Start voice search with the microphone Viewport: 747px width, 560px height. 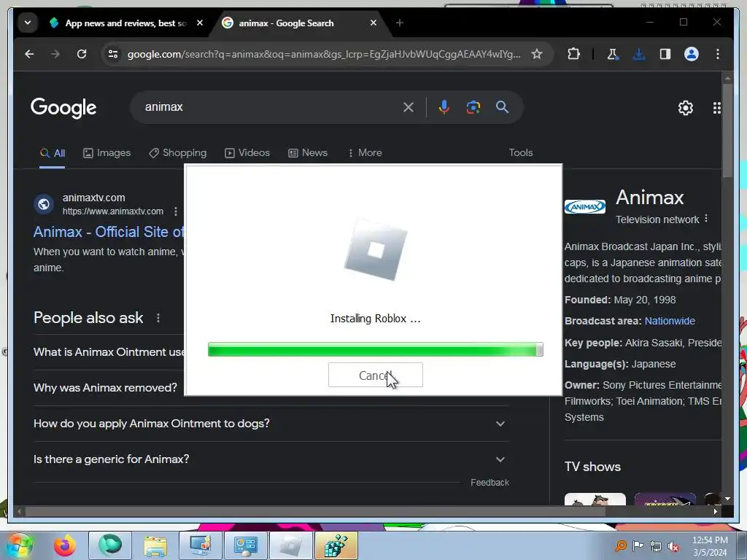[444, 107]
